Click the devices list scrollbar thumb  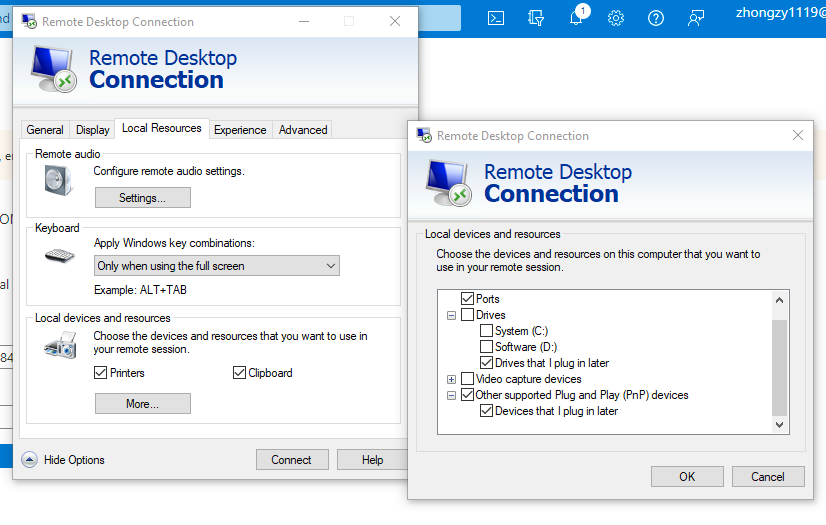780,367
